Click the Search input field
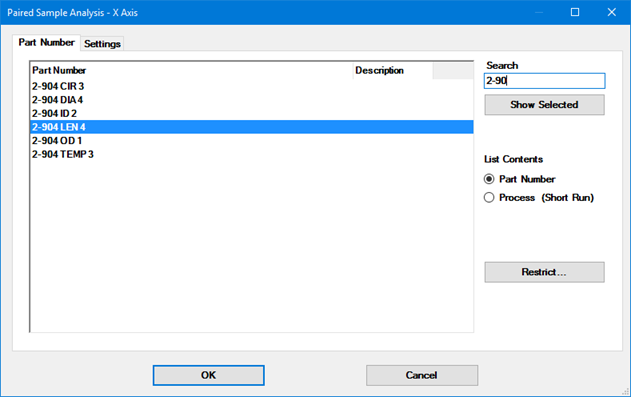The height and width of the screenshot is (397, 631). coord(544,81)
